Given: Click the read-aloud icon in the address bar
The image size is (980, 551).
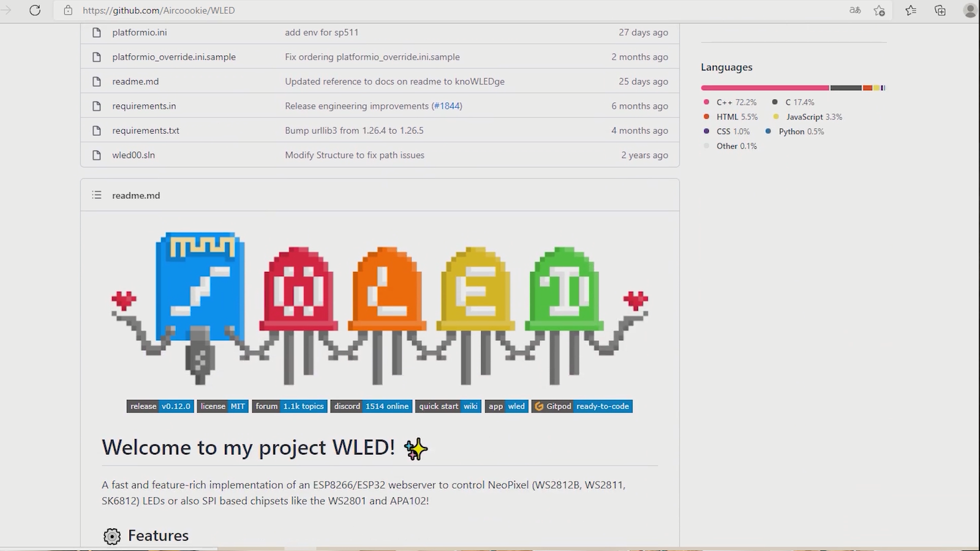Looking at the screenshot, I should (x=855, y=10).
